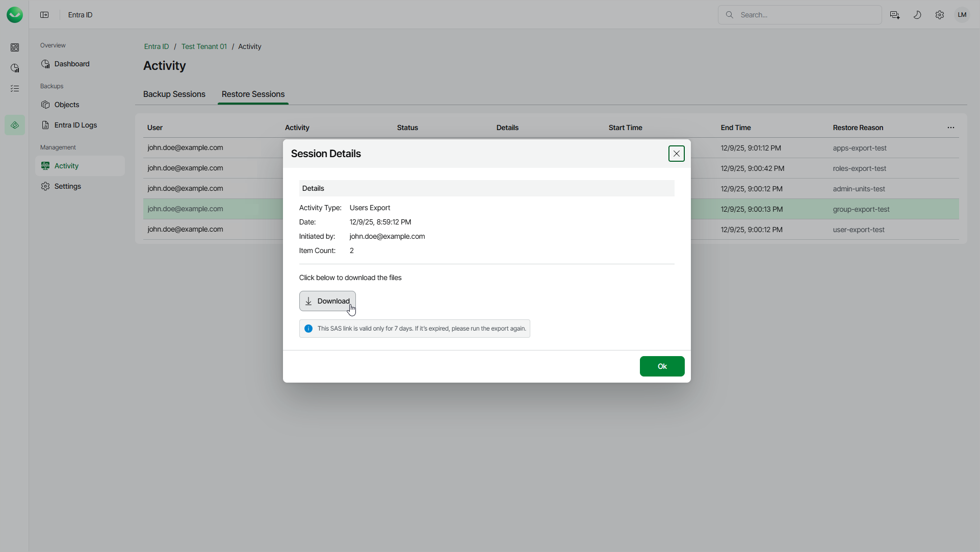Open the task list icon in left rail
This screenshot has width=980, height=552.
15,89
